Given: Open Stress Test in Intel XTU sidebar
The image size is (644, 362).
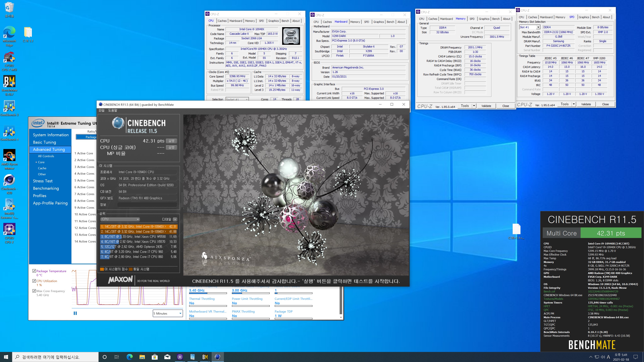Looking at the screenshot, I should [x=43, y=181].
